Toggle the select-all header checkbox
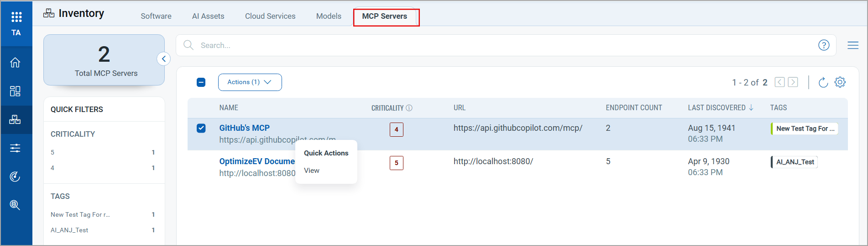 [x=201, y=82]
